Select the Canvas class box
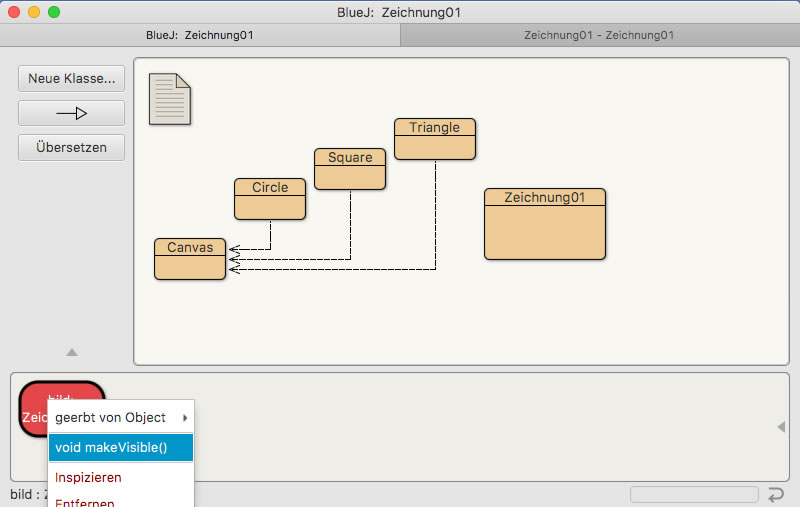This screenshot has height=507, width=800. pyautogui.click(x=190, y=259)
